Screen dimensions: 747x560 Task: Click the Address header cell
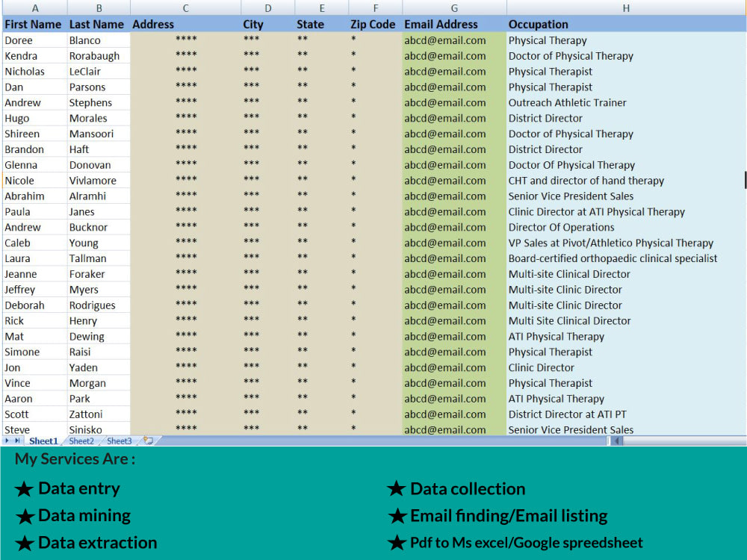click(x=186, y=25)
